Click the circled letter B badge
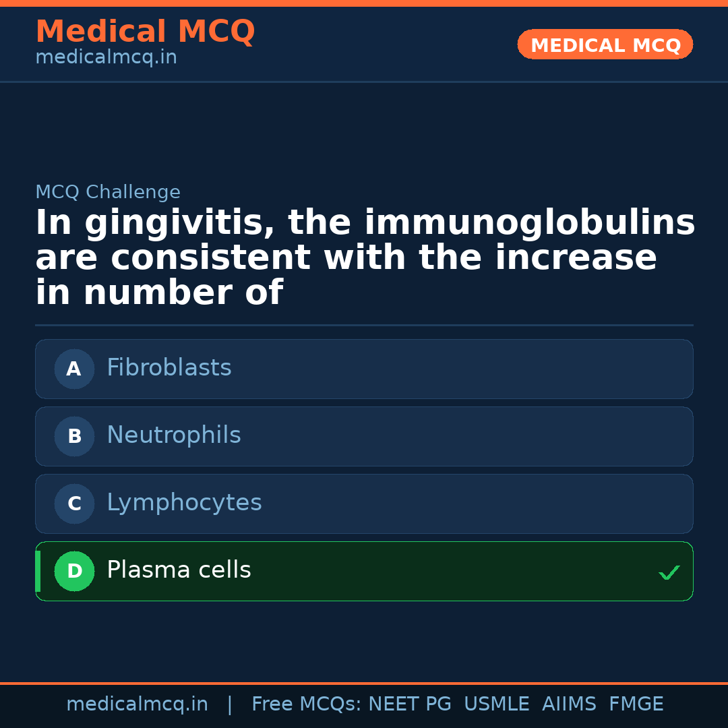728x728 pixels. tap(74, 436)
